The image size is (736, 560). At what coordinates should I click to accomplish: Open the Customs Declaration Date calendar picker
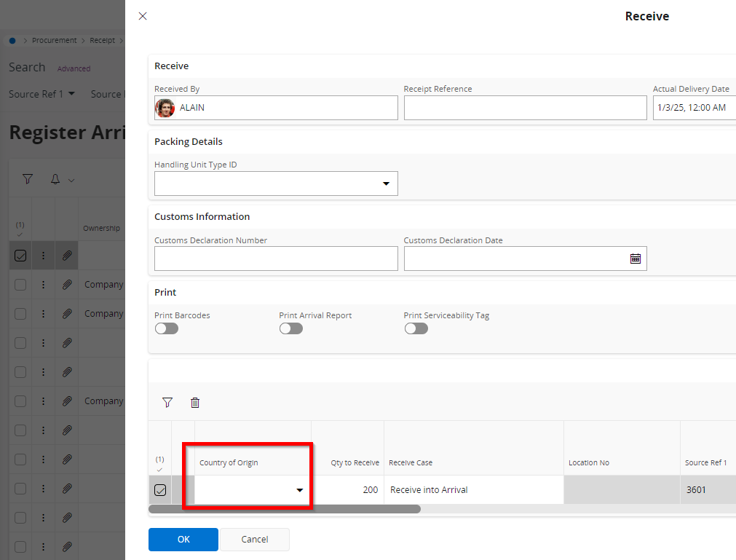[635, 259]
